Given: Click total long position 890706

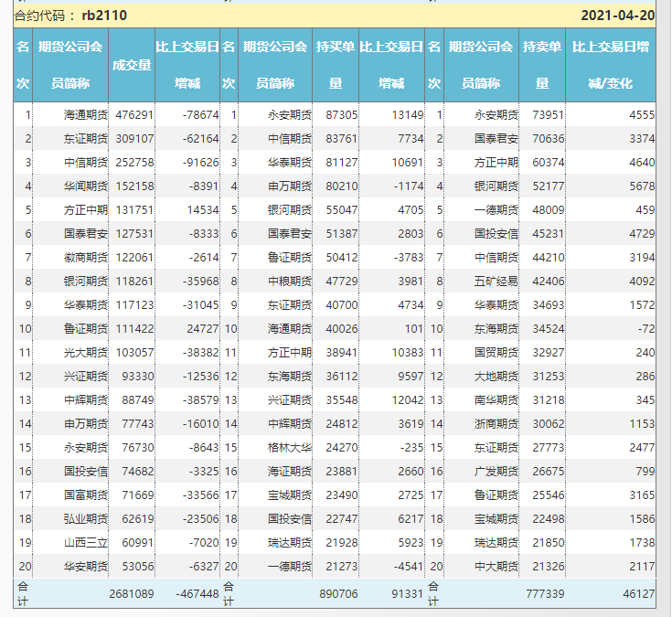Looking at the screenshot, I should (338, 593).
